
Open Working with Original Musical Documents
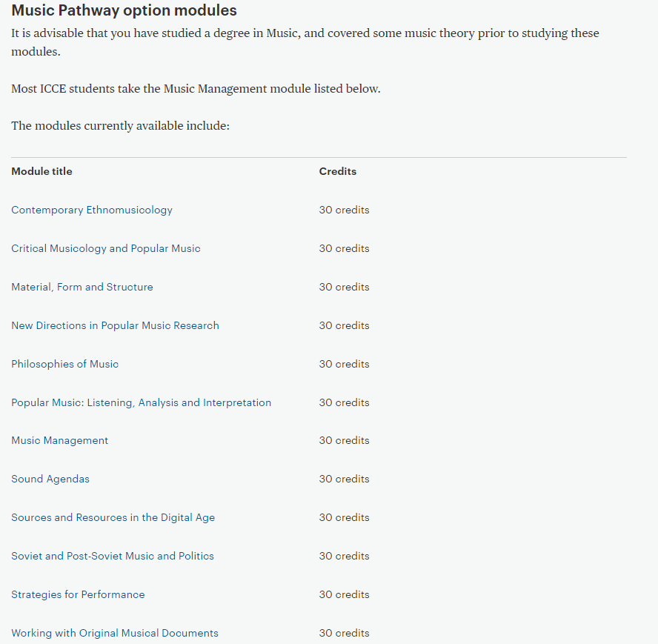coord(115,633)
